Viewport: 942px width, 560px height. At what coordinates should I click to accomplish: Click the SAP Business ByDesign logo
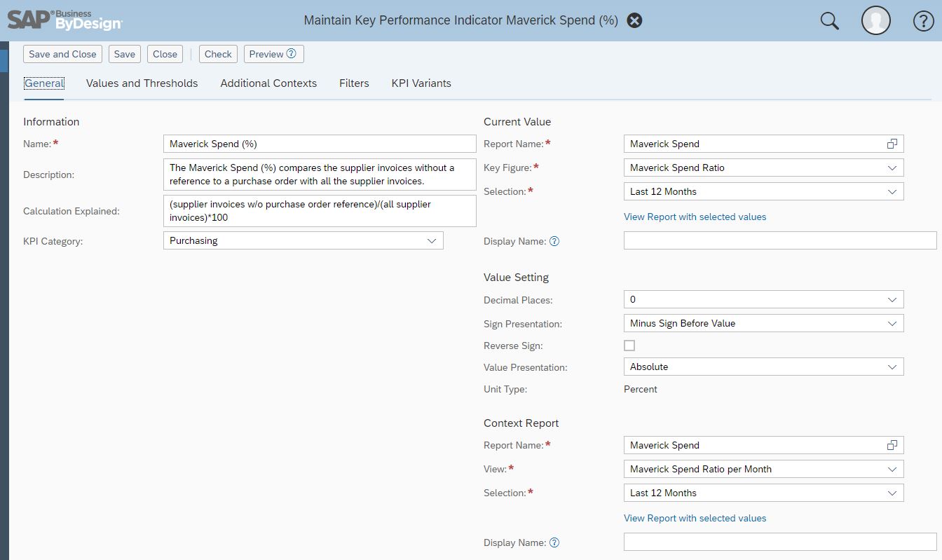point(64,20)
